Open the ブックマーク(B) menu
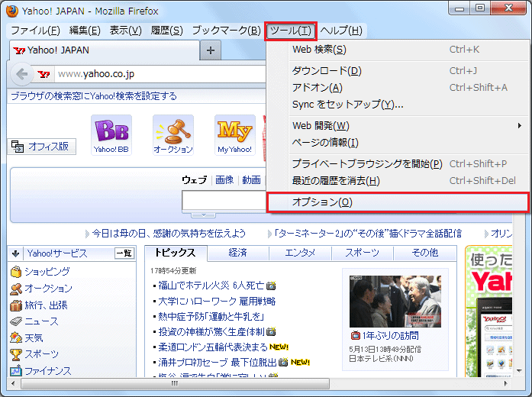Viewport: 532px width, 397px height. [x=226, y=31]
